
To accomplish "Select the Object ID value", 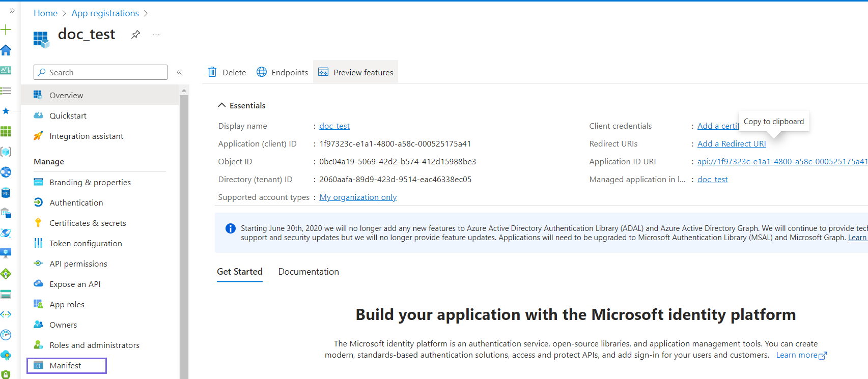I will tap(398, 161).
